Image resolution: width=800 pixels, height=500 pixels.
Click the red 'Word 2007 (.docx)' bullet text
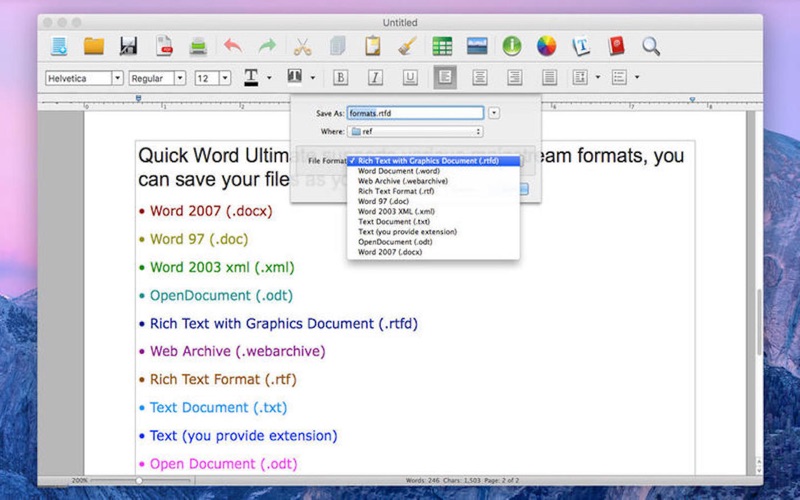211,211
